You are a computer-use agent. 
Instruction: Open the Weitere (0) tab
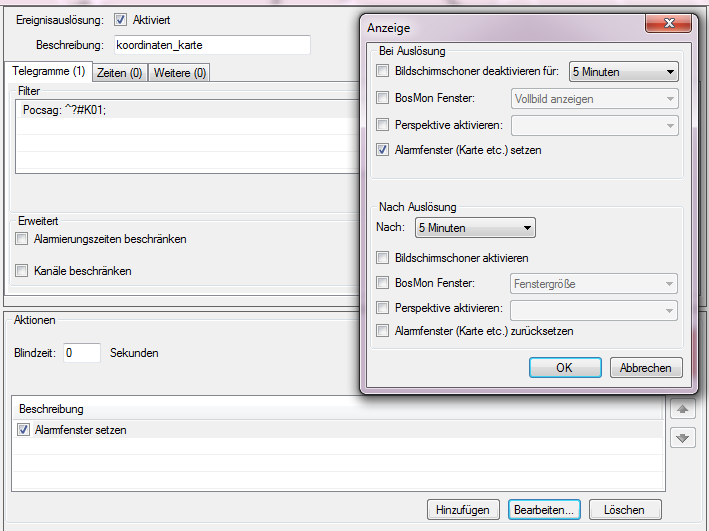[x=180, y=73]
